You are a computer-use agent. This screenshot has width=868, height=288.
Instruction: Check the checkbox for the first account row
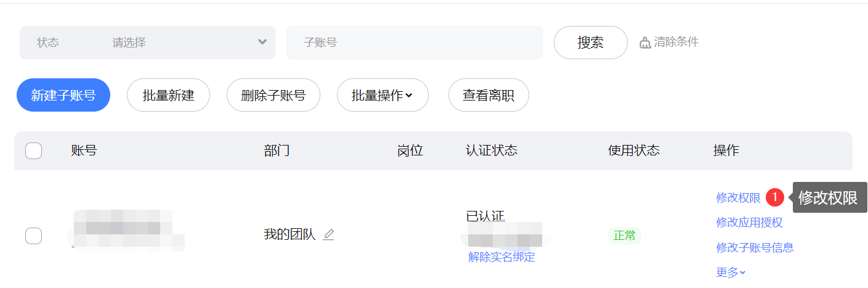pos(33,236)
